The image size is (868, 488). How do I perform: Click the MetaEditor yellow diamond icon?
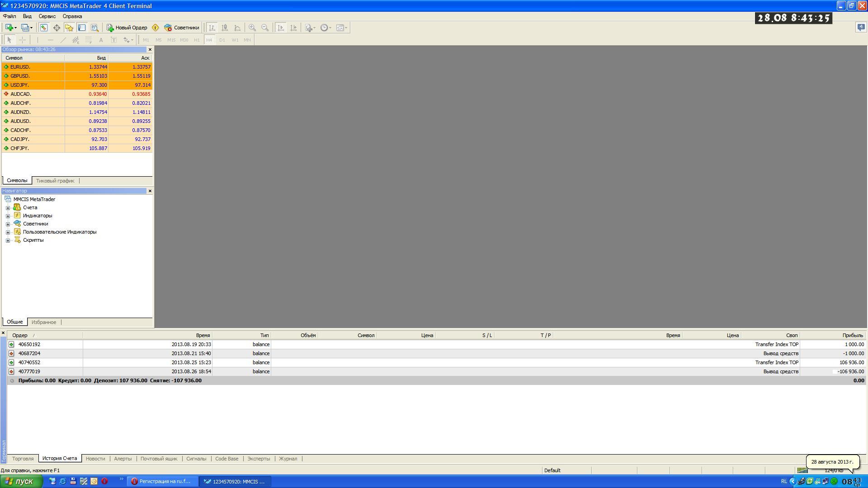pyautogui.click(x=156, y=28)
